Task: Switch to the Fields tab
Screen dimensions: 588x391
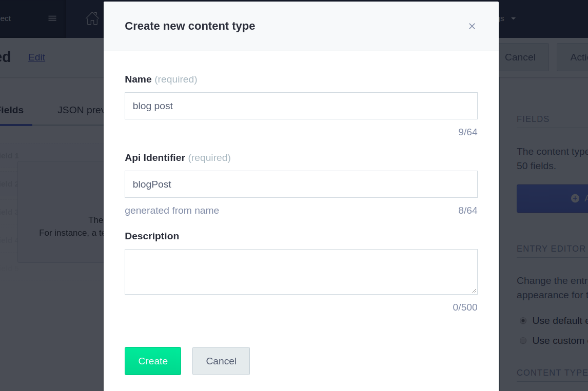Action: click(10, 110)
